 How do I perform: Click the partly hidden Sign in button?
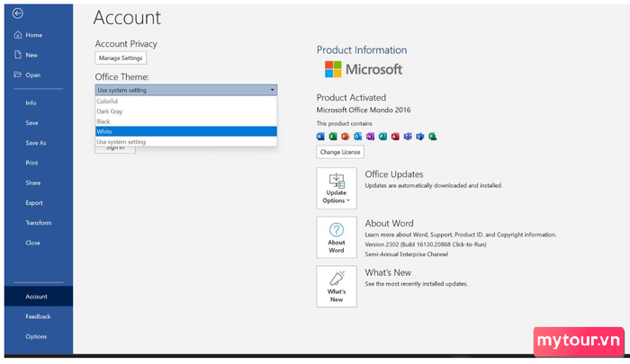(115, 150)
